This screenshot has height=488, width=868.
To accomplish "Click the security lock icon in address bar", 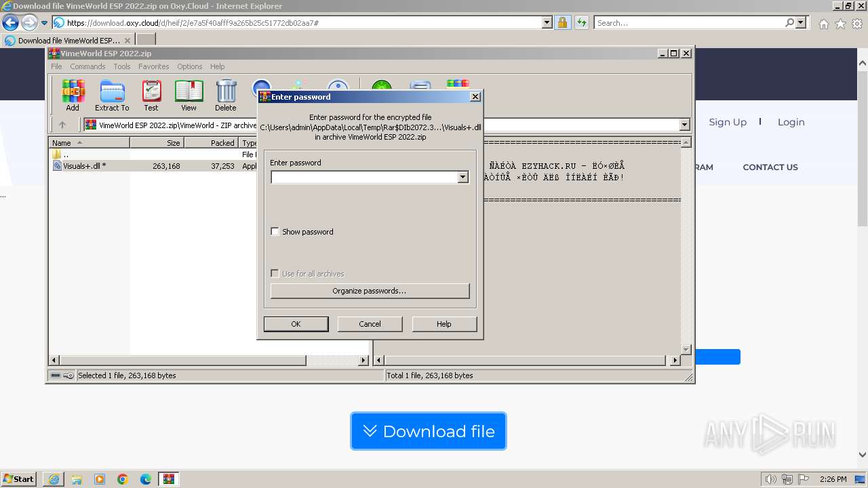I will [562, 23].
